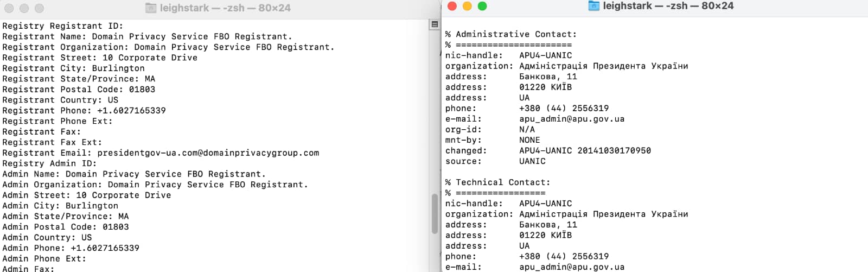Close the right terminal with red button

tap(452, 6)
